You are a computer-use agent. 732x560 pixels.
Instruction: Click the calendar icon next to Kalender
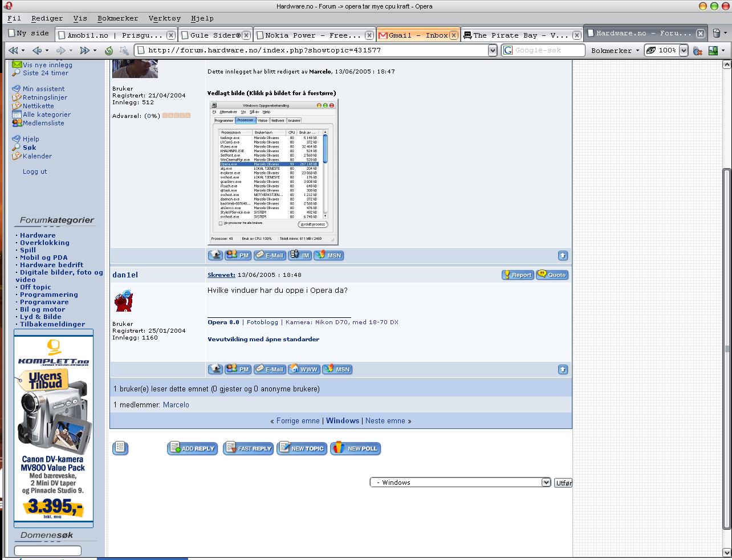17,156
